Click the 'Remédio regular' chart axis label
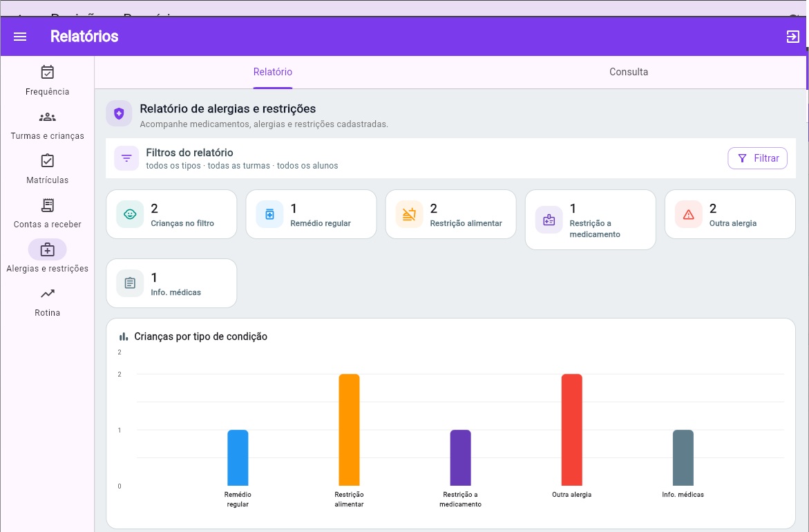 pyautogui.click(x=238, y=500)
